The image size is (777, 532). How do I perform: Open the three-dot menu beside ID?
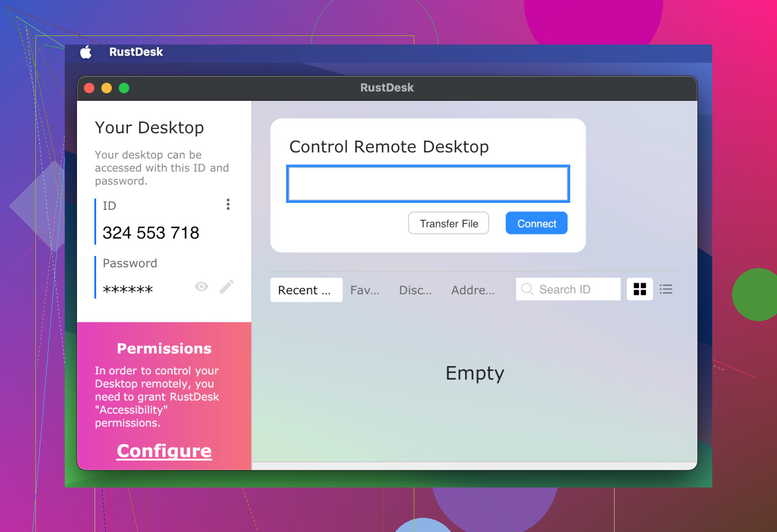pyautogui.click(x=228, y=204)
